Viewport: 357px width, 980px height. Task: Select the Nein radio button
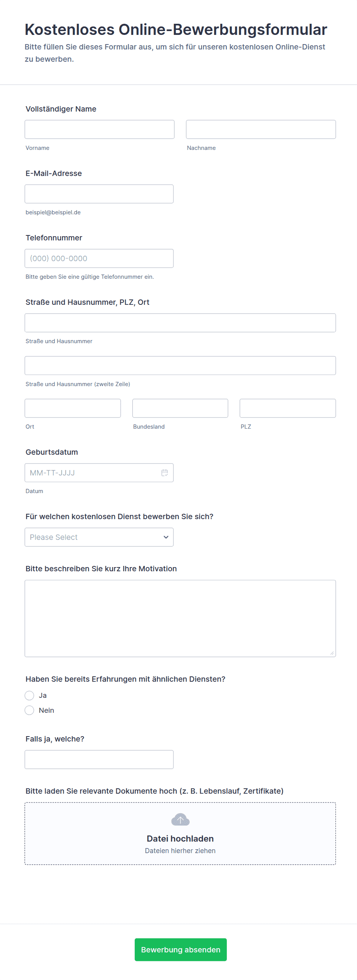30,710
